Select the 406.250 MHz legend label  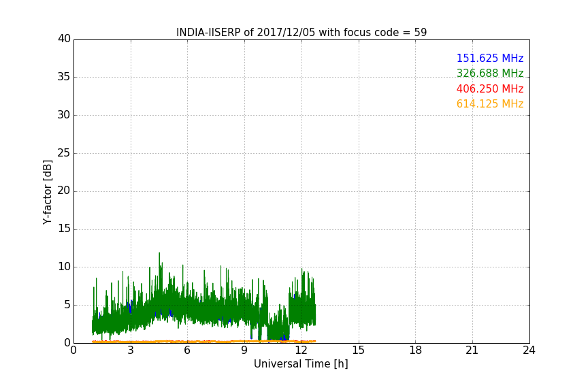tap(490, 88)
